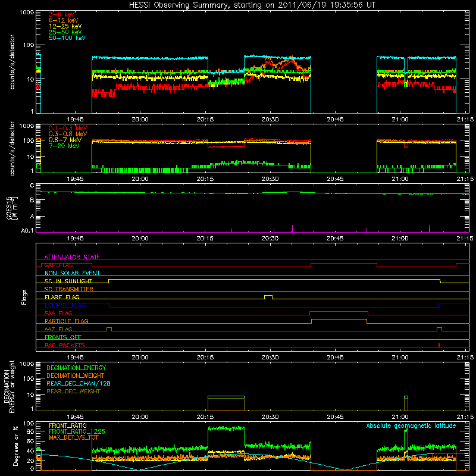Click the C level tick label on GOES axis
Viewport: 476px width, 476px height.
coord(32,186)
